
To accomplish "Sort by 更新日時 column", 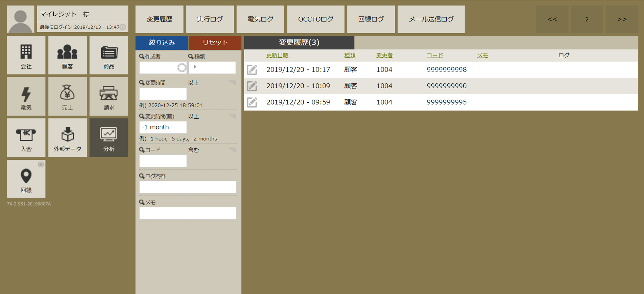I will coord(277,55).
